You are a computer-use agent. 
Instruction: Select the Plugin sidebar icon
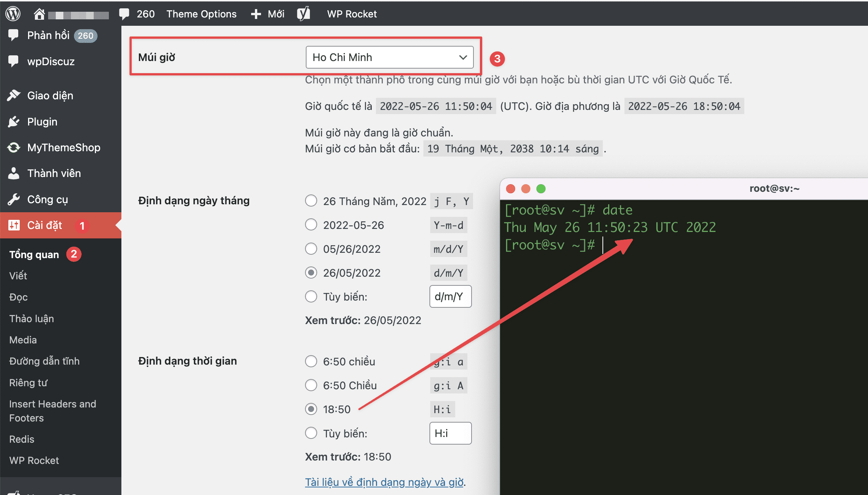14,122
